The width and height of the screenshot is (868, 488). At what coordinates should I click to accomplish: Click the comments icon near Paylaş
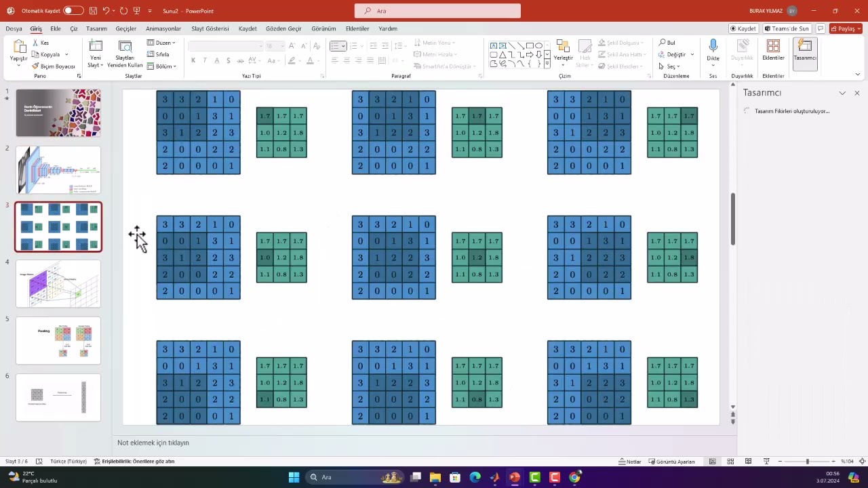821,28
